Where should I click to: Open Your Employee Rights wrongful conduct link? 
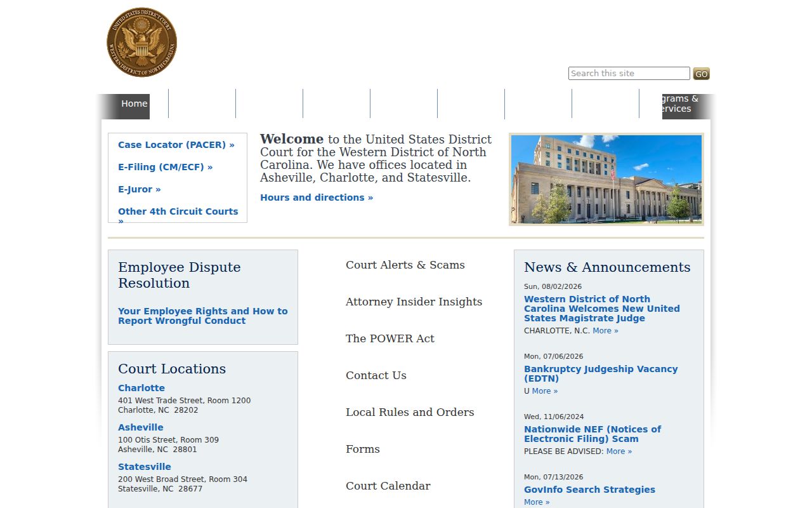[203, 316]
